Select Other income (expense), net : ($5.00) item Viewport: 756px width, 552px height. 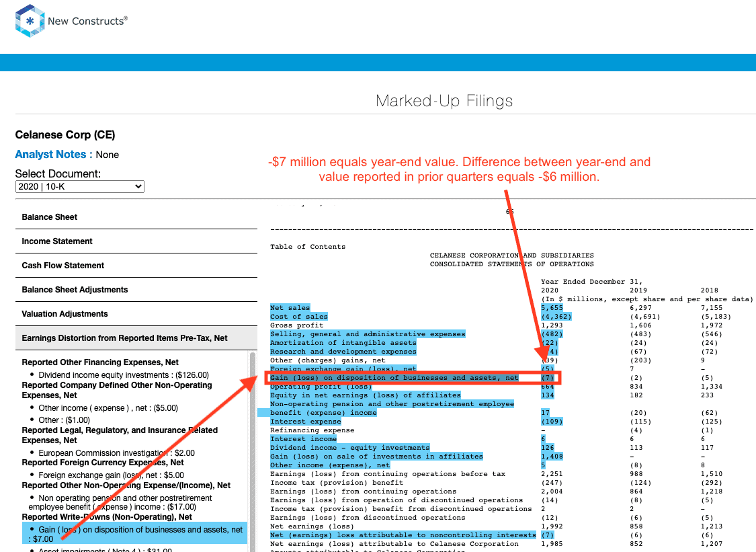click(x=108, y=407)
